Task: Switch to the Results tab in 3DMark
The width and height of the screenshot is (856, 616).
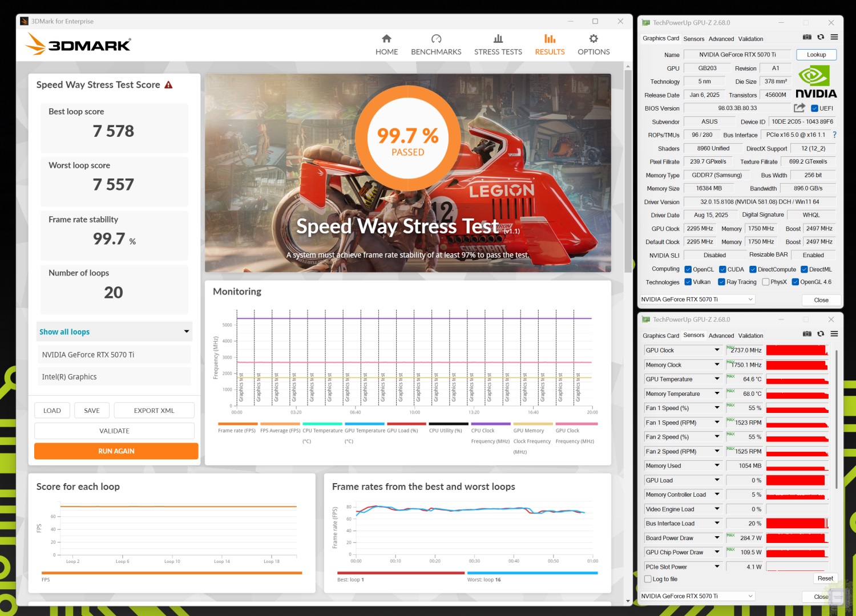Action: 550,44
